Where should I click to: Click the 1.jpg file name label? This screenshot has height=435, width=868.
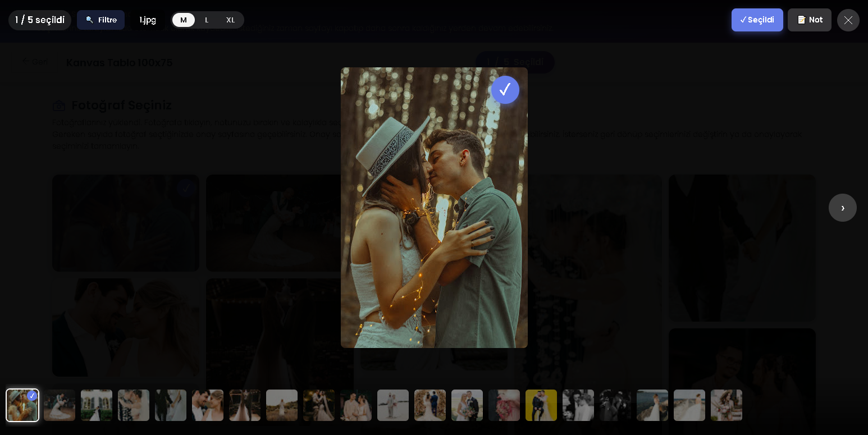[x=148, y=20]
